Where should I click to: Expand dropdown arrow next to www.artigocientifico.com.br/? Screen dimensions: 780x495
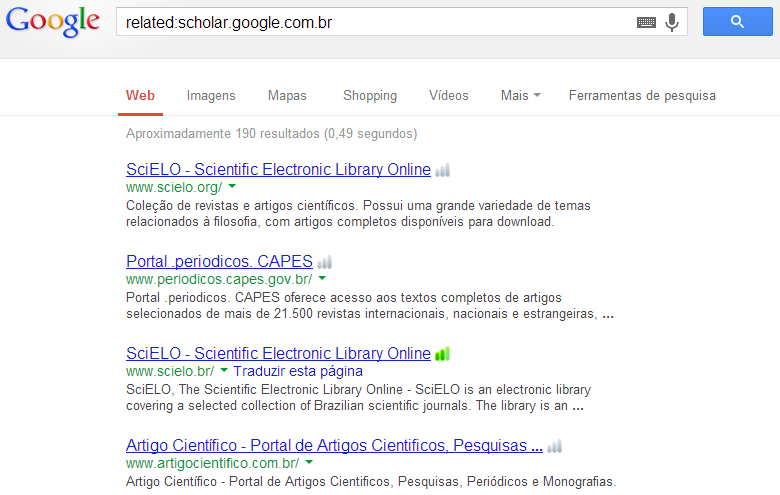pyautogui.click(x=309, y=463)
